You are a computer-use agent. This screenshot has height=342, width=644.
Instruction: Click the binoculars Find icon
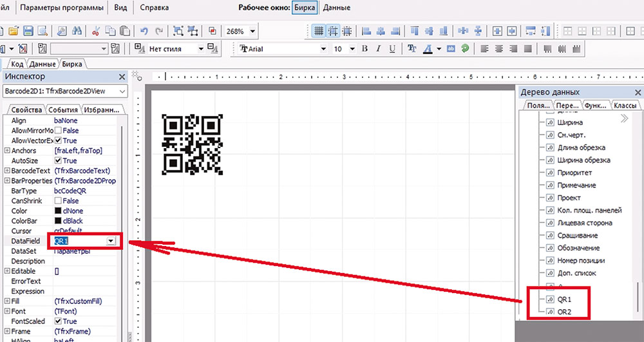point(77,31)
